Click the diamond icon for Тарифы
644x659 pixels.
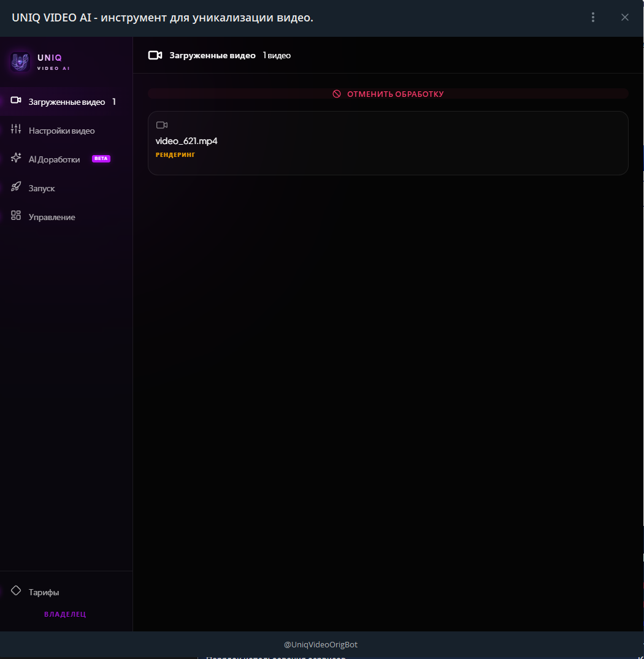pos(16,590)
